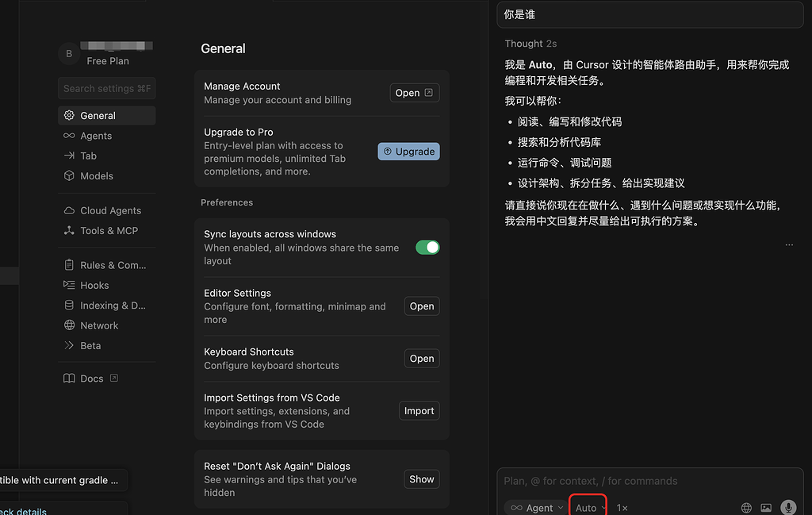Click the Free Plan label
Screen dimensions: 812x515
tap(108, 61)
